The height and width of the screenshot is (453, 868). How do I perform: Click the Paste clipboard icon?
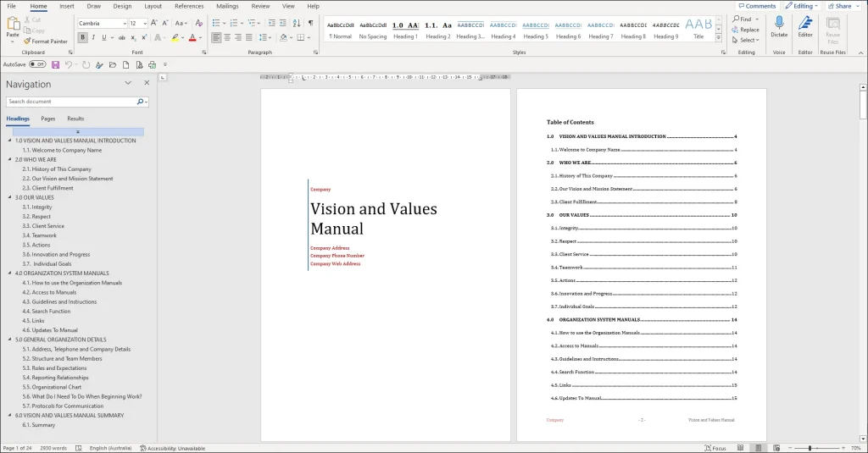[12, 25]
